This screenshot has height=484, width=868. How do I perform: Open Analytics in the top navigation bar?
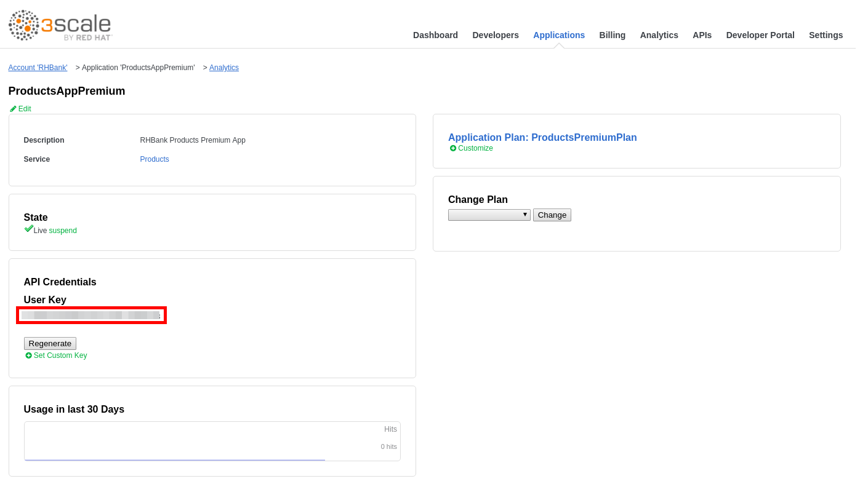tap(659, 35)
